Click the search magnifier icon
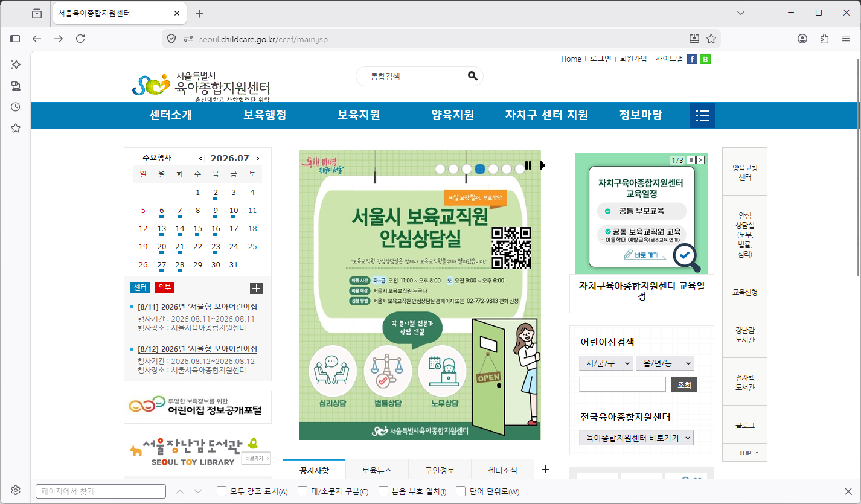This screenshot has width=861, height=504. (473, 76)
